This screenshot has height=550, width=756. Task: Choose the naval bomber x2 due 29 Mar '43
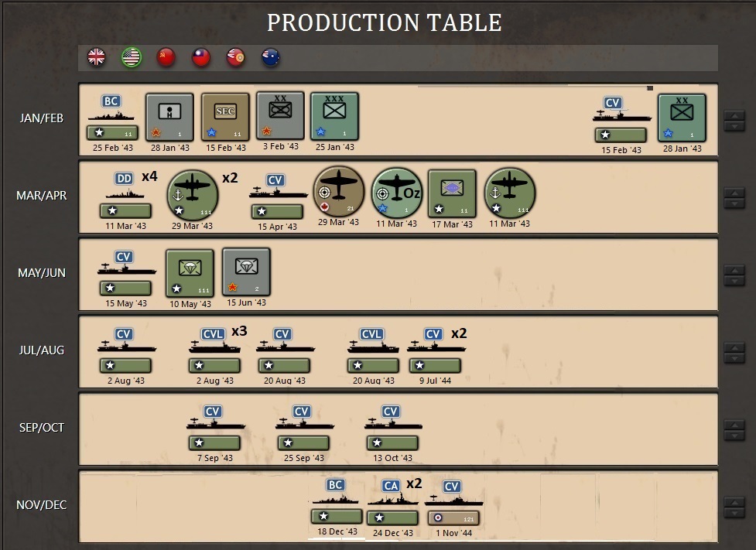pos(193,195)
